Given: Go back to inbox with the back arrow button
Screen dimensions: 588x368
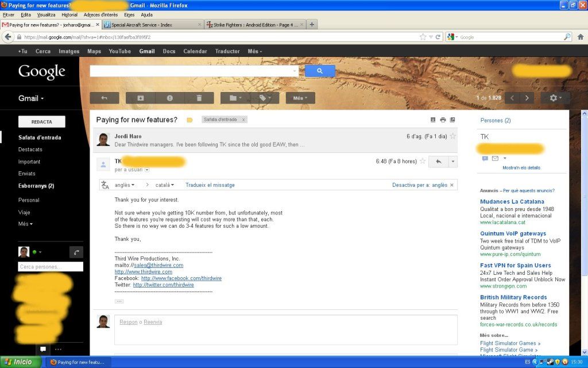Looking at the screenshot, I should tap(105, 98).
